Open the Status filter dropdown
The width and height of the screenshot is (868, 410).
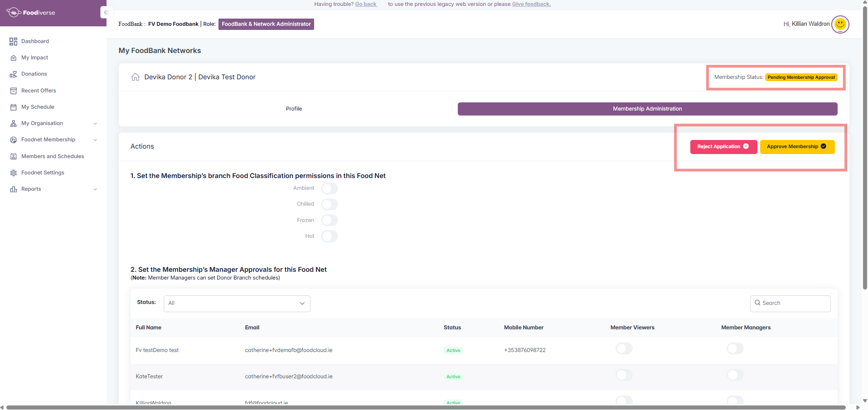(x=237, y=304)
